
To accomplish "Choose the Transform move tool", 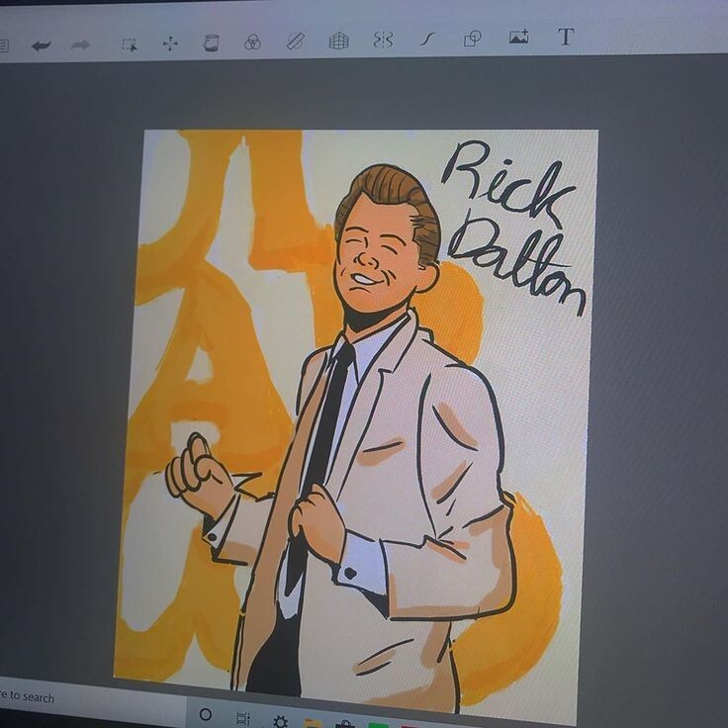I will [x=170, y=45].
